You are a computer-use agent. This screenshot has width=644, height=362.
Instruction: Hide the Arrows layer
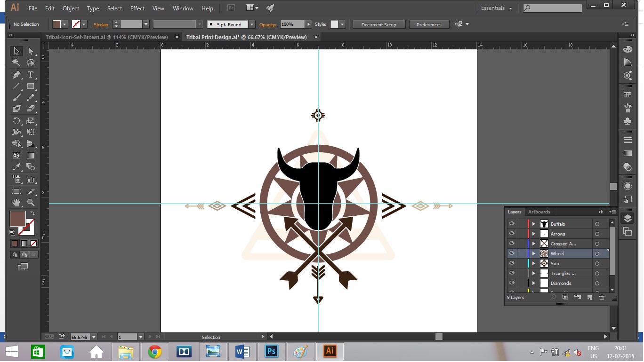(512, 234)
